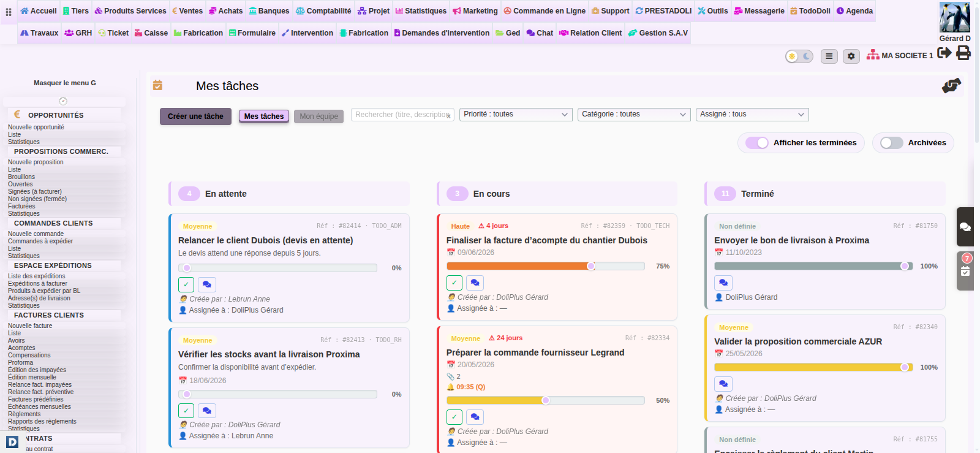Open comments on Finaliser la facture d'acompte task
Viewport: 980px width, 453px height.
(475, 283)
